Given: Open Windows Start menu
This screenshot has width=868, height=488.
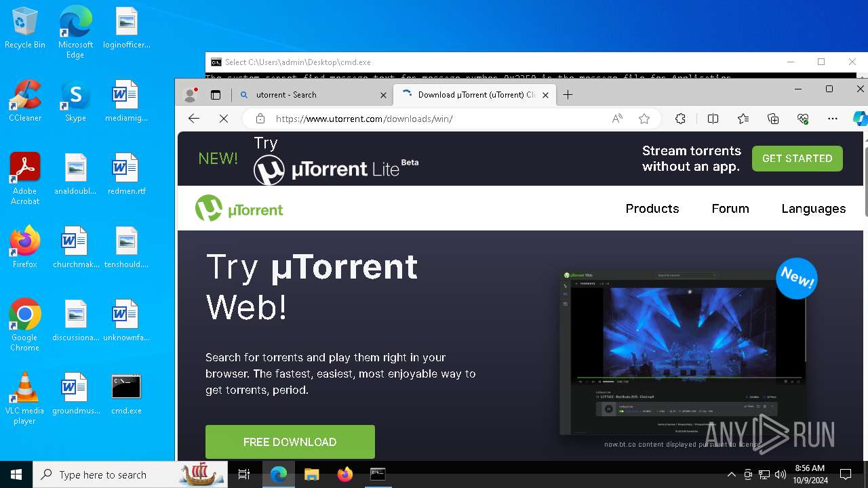Looking at the screenshot, I should pos(16,474).
